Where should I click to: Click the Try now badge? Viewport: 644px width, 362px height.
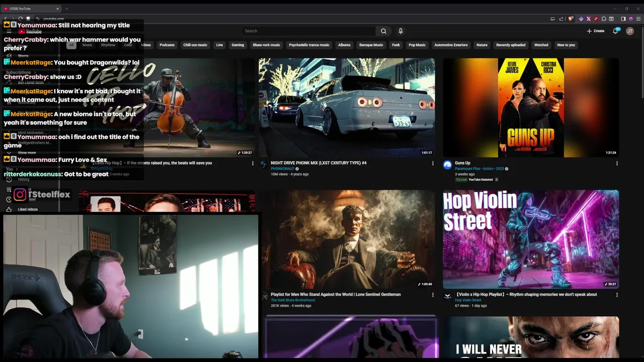[461, 179]
